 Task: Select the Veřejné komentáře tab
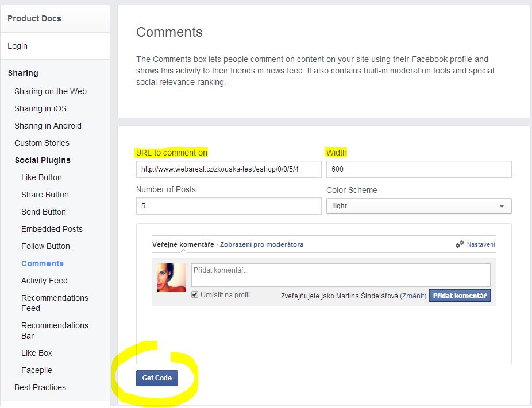[x=183, y=244]
